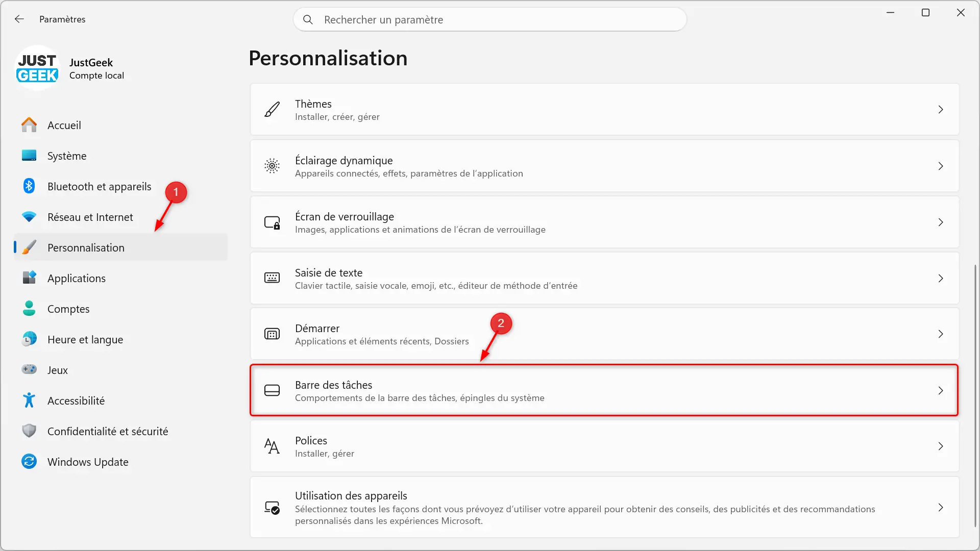The width and height of the screenshot is (980, 551).
Task: Click the Jeux gamepad icon
Action: [29, 369]
